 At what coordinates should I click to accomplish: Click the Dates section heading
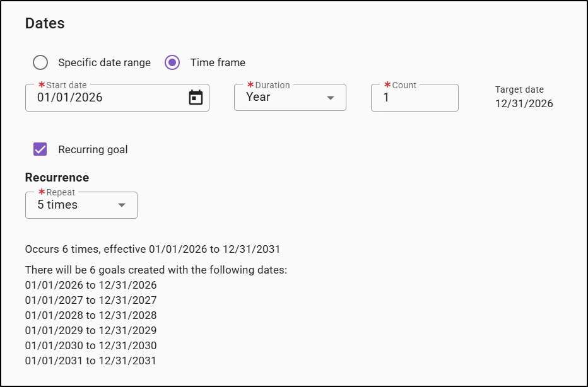pyautogui.click(x=44, y=23)
